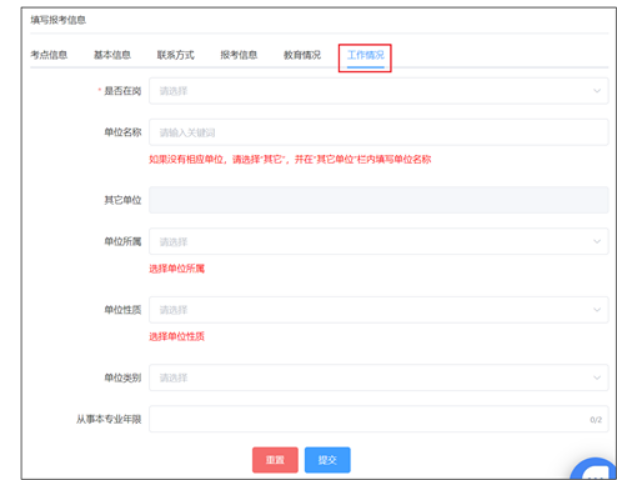Open the 基本信息 tab
This screenshot has width=628, height=486.
pos(112,55)
